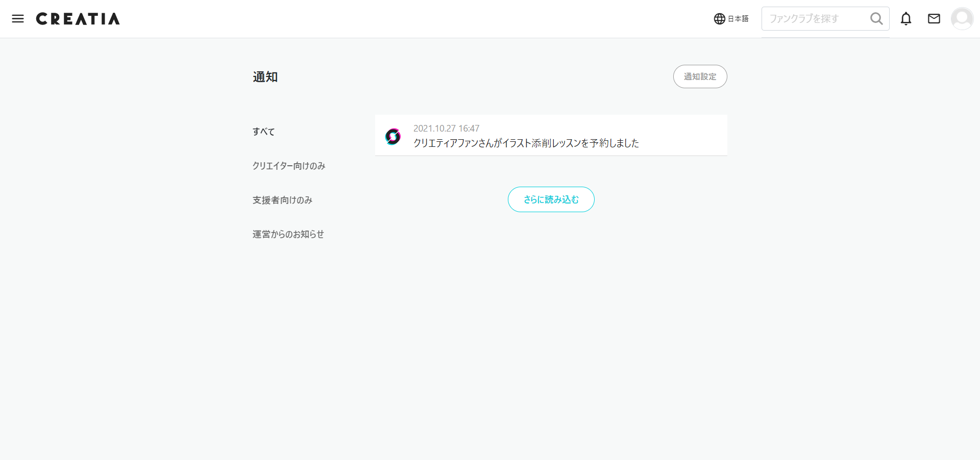Click the globe language icon
This screenshot has width=980, height=460.
pyautogui.click(x=719, y=18)
